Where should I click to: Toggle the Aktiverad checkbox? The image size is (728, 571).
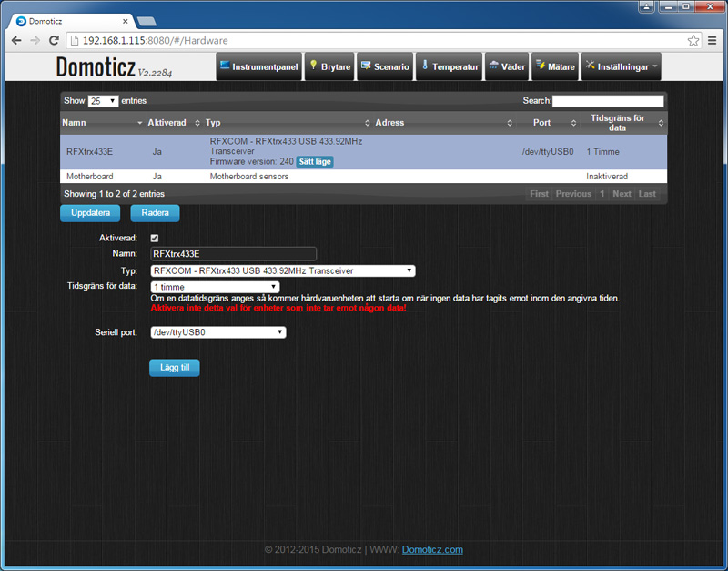(155, 238)
